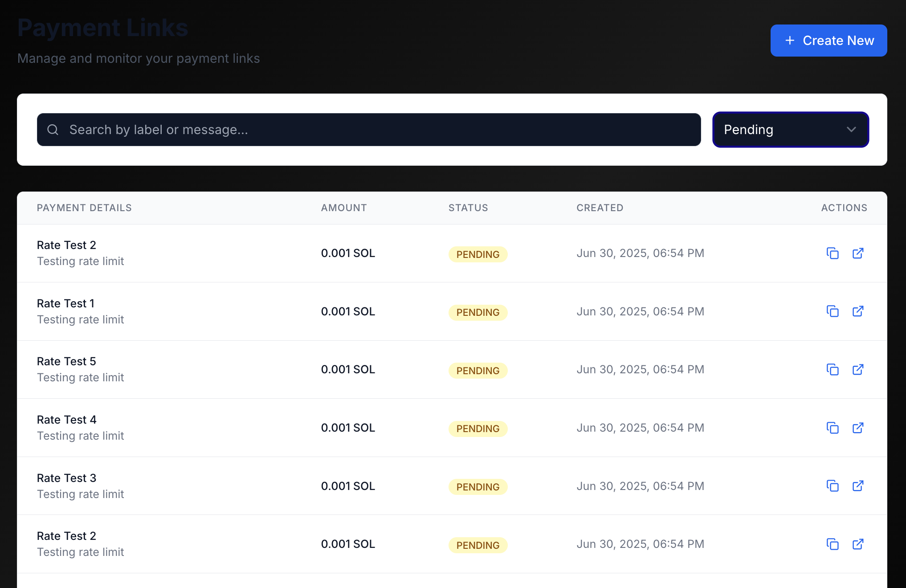Open the Pending status filter dropdown
Image resolution: width=906 pixels, height=588 pixels.
pyautogui.click(x=791, y=130)
